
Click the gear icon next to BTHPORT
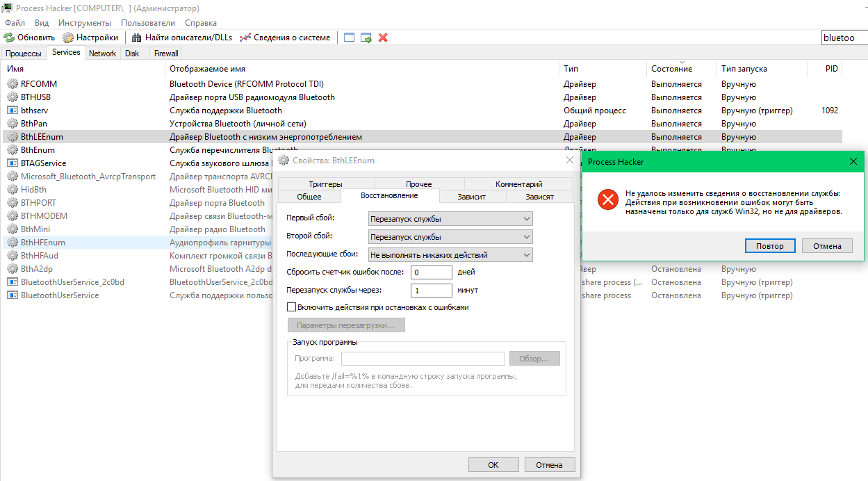(13, 203)
